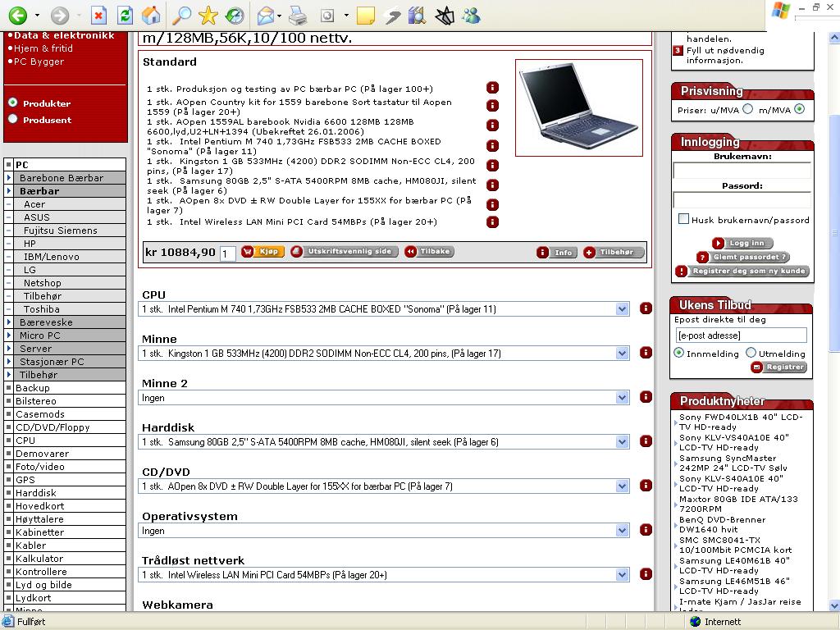Info icon beside Operativsystem dropdown
Image resolution: width=840 pixels, height=630 pixels.
pyautogui.click(x=646, y=530)
